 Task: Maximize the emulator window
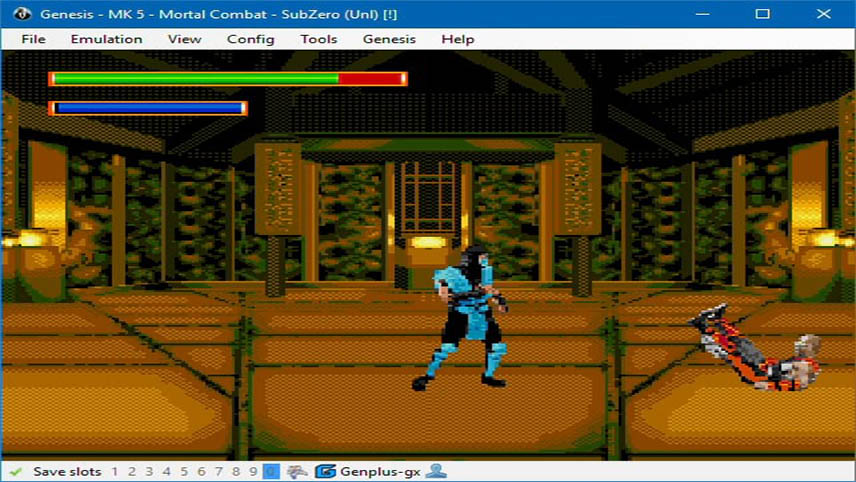[763, 14]
